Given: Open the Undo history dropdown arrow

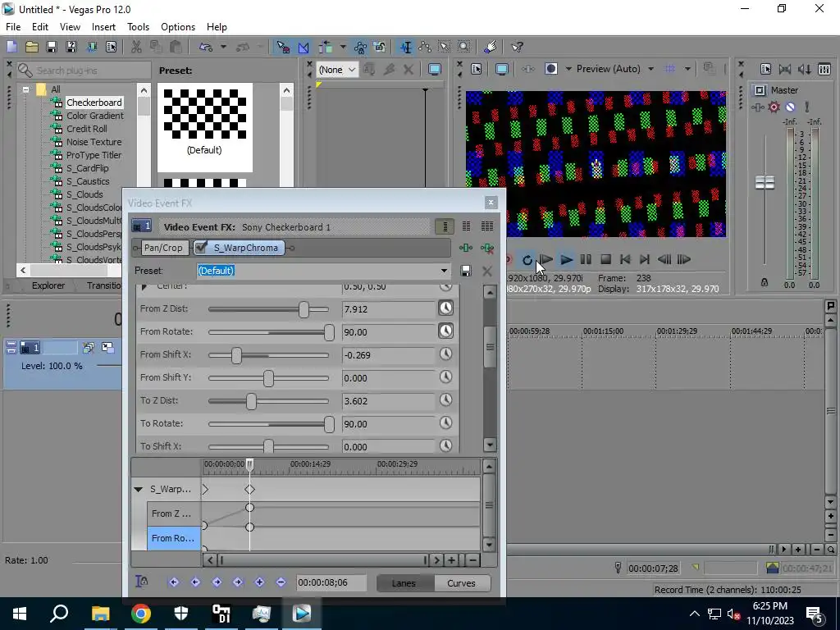Looking at the screenshot, I should pyautogui.click(x=223, y=47).
